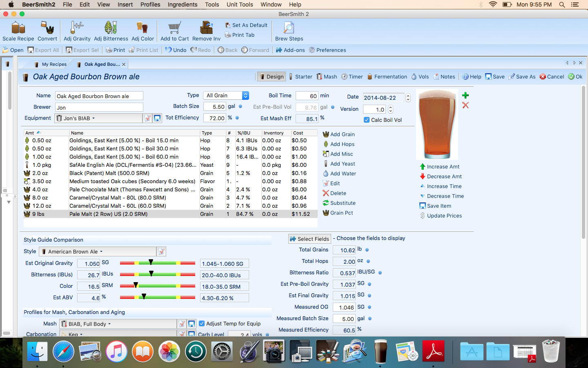Add a hop with Add Hops

click(339, 144)
